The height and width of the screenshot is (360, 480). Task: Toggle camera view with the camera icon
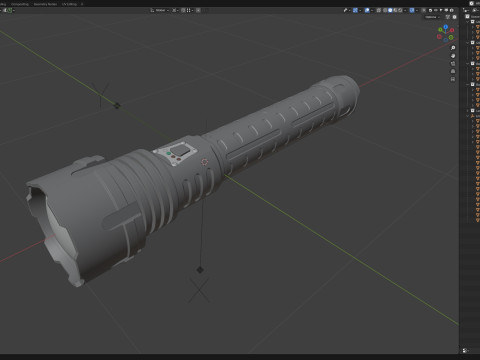coord(453,63)
